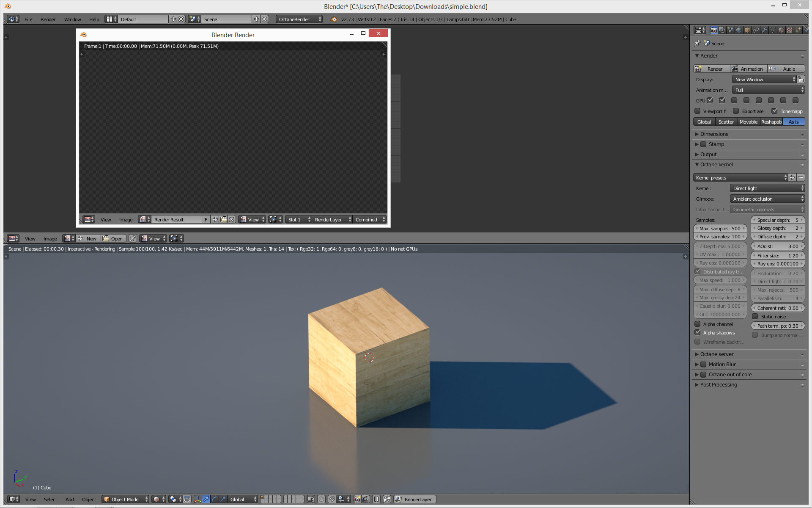Click the pin icon beside Scene
The width and height of the screenshot is (812, 508).
pyautogui.click(x=697, y=43)
